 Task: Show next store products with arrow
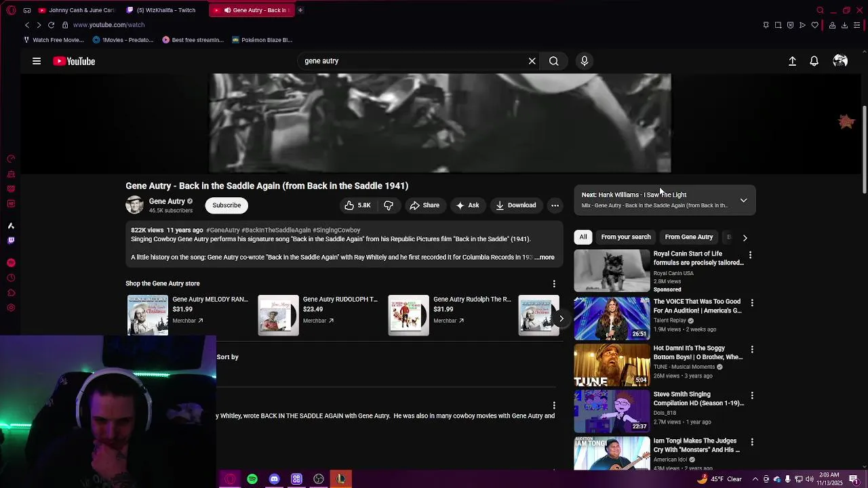tap(561, 318)
